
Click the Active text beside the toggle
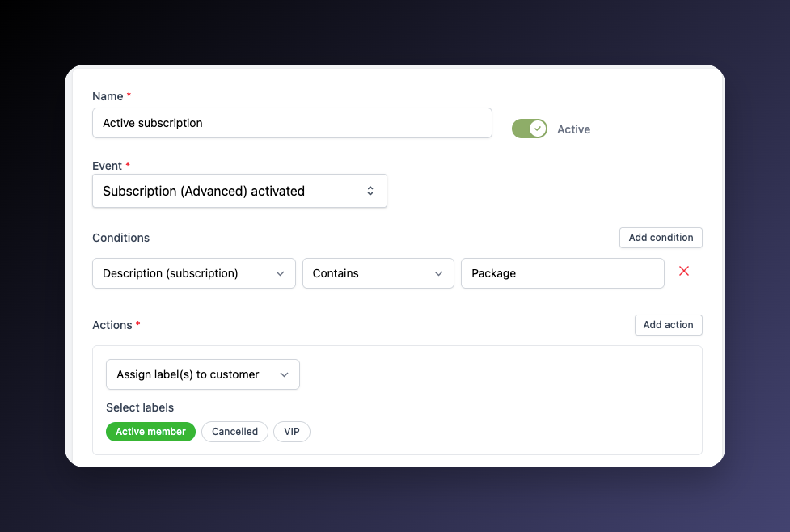(573, 129)
